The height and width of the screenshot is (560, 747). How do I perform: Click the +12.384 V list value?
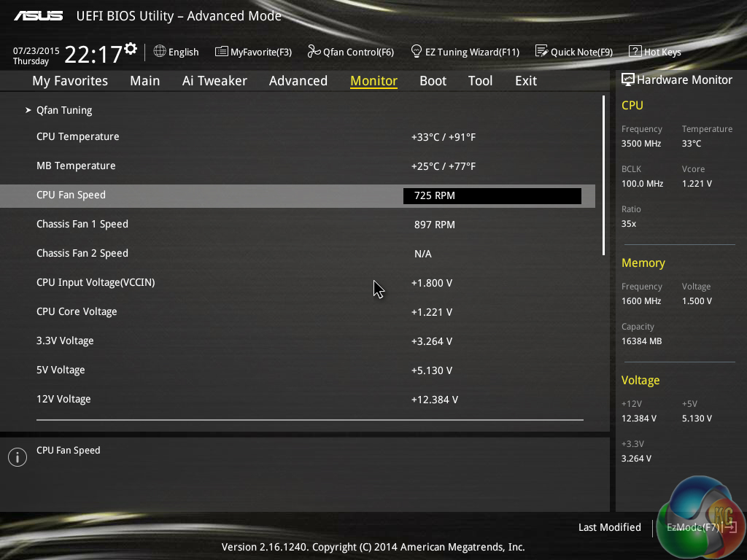point(435,400)
